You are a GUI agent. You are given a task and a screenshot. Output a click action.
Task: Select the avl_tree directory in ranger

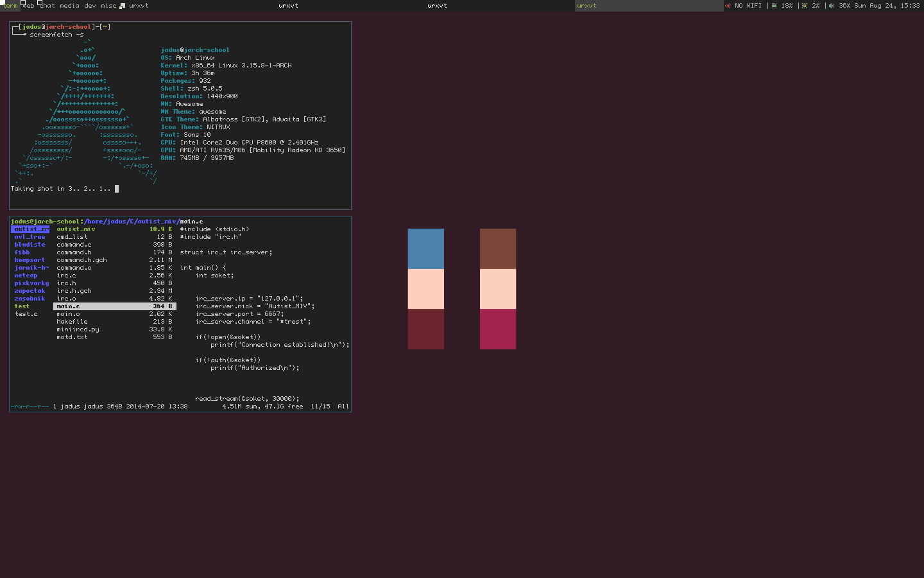(30, 237)
